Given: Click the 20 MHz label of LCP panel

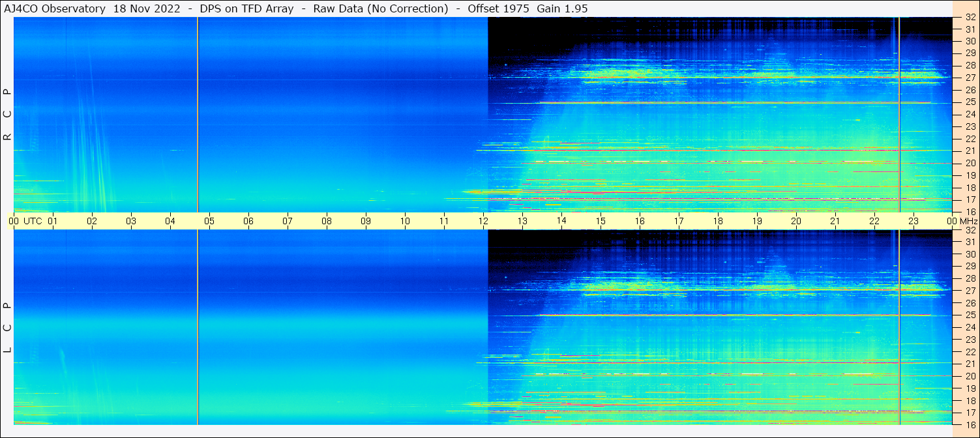Looking at the screenshot, I should tap(970, 376).
